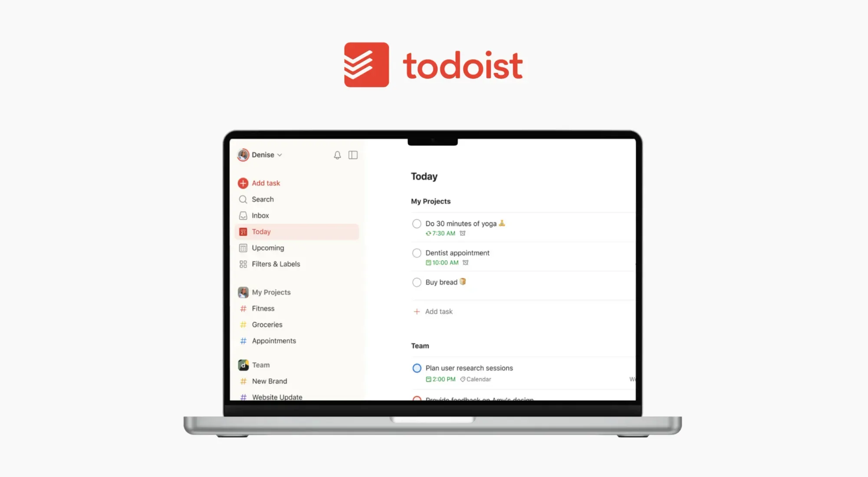Click the Plan user research sessions task
The height and width of the screenshot is (477, 868).
tap(469, 368)
